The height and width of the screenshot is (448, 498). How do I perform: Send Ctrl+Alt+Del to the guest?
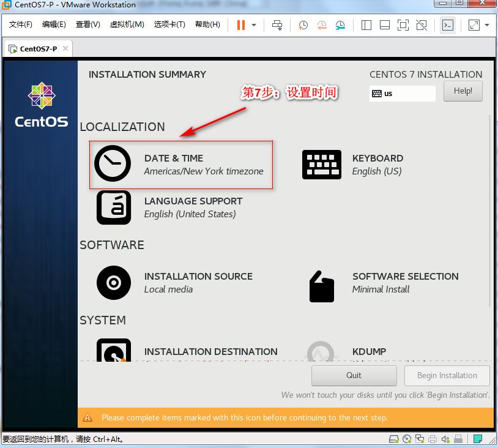[277, 24]
